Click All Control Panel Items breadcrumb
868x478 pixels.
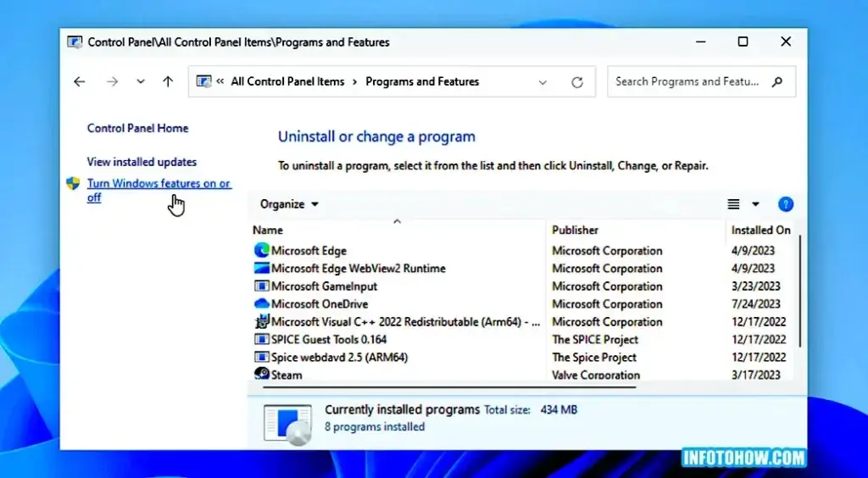tap(288, 82)
